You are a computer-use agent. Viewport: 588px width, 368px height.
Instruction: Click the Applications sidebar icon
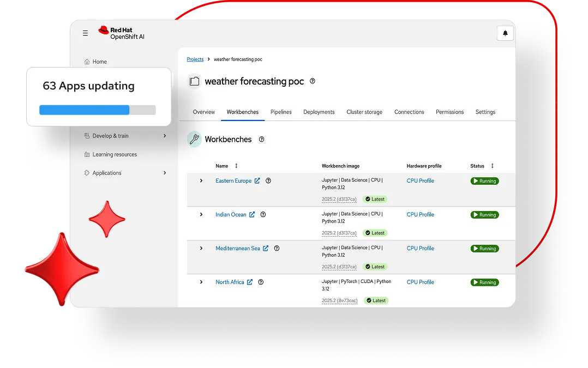coord(87,173)
